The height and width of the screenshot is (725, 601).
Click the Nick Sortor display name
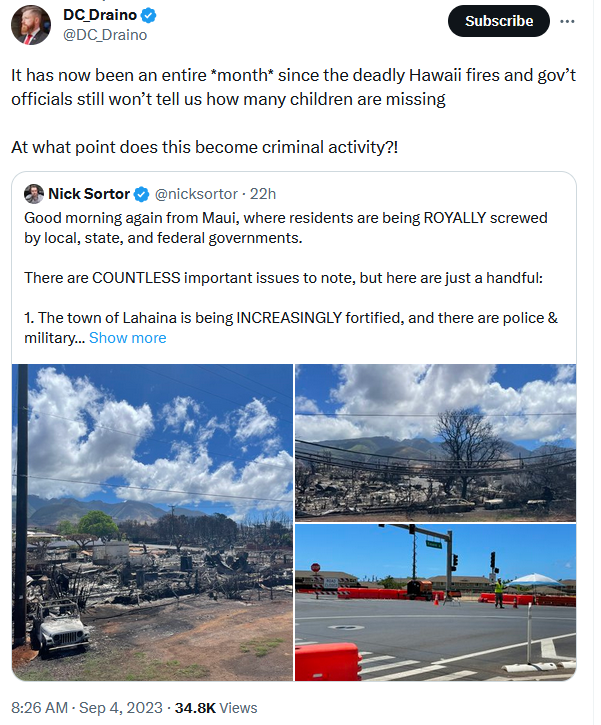coord(89,194)
